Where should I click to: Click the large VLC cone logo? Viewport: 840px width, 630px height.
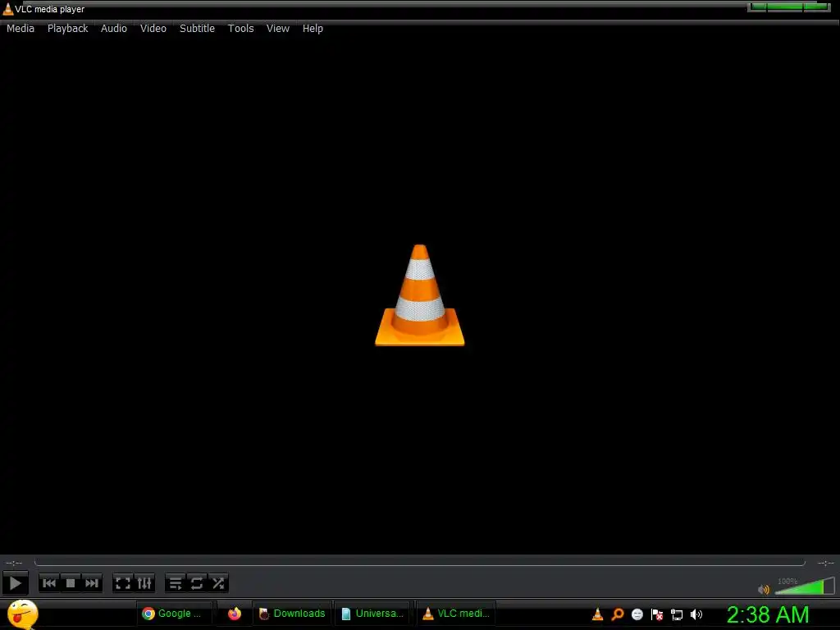419,295
